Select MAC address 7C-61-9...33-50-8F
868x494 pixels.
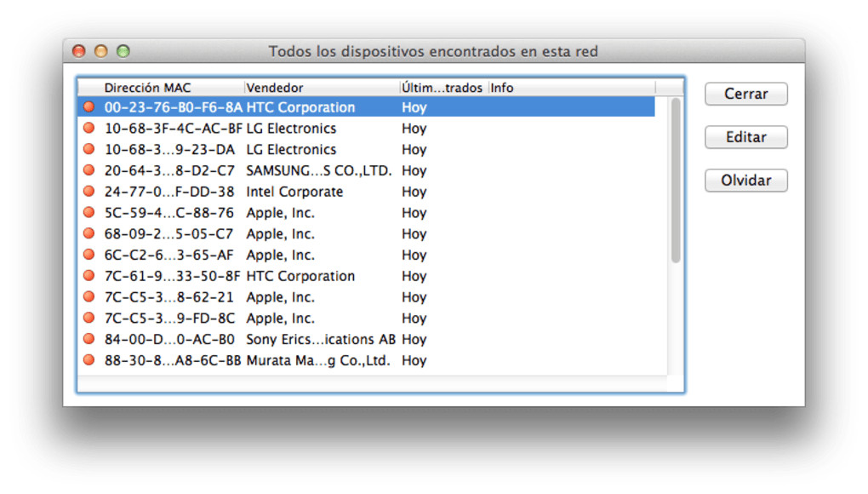173,276
